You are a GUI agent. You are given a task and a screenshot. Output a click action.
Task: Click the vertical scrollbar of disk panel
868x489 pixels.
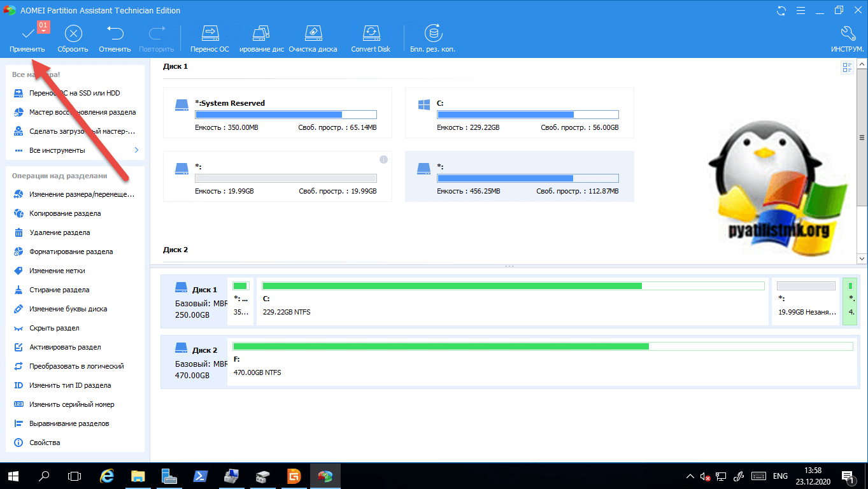click(862, 138)
